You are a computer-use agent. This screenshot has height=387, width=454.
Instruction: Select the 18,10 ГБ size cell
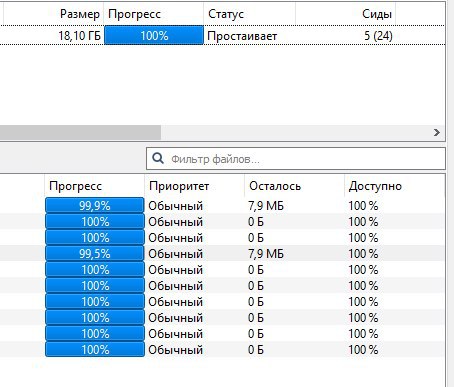click(79, 36)
